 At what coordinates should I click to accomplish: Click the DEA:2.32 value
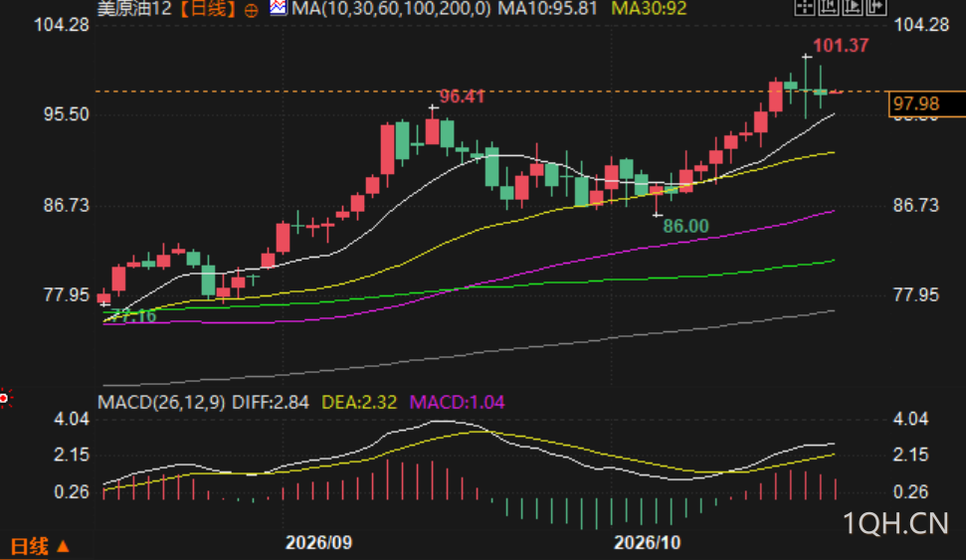[359, 402]
